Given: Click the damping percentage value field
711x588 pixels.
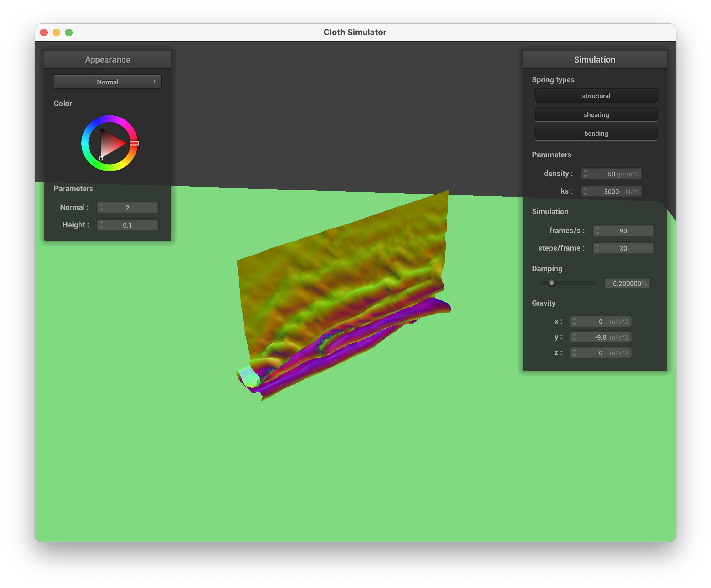Looking at the screenshot, I should pos(627,283).
